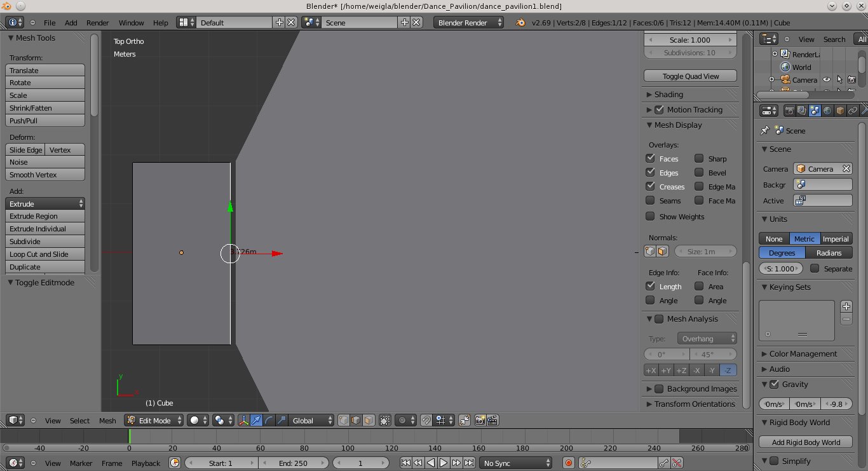Click the End: 250 frame field
The width and height of the screenshot is (868, 471).
[x=294, y=463]
